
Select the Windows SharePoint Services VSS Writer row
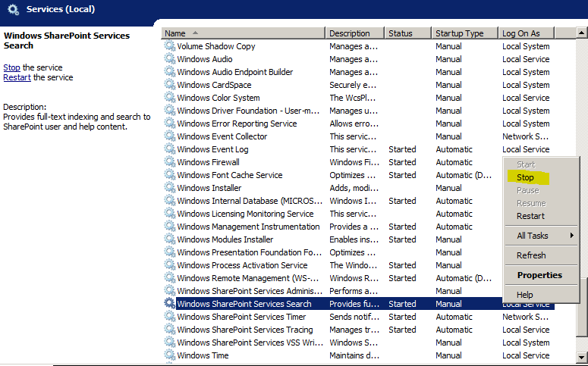(x=359, y=343)
